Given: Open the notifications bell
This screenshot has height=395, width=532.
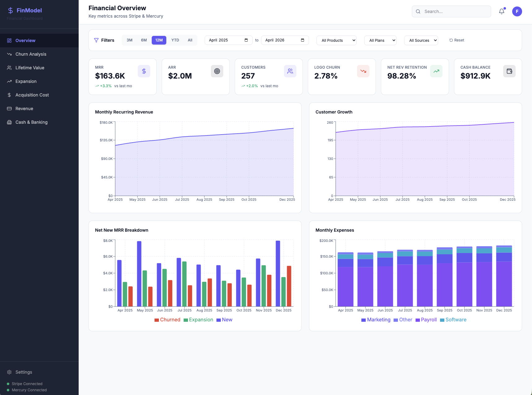Looking at the screenshot, I should point(502,11).
